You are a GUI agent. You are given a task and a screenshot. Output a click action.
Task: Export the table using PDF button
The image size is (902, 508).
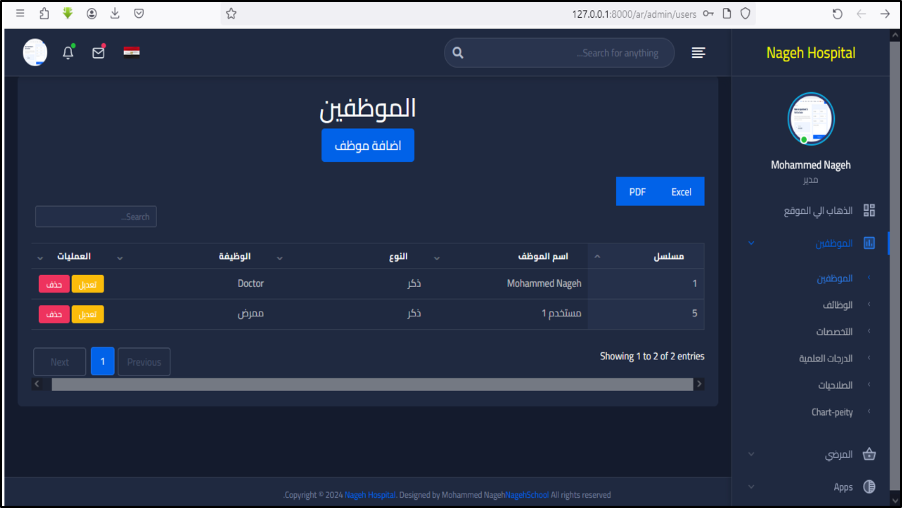point(637,192)
